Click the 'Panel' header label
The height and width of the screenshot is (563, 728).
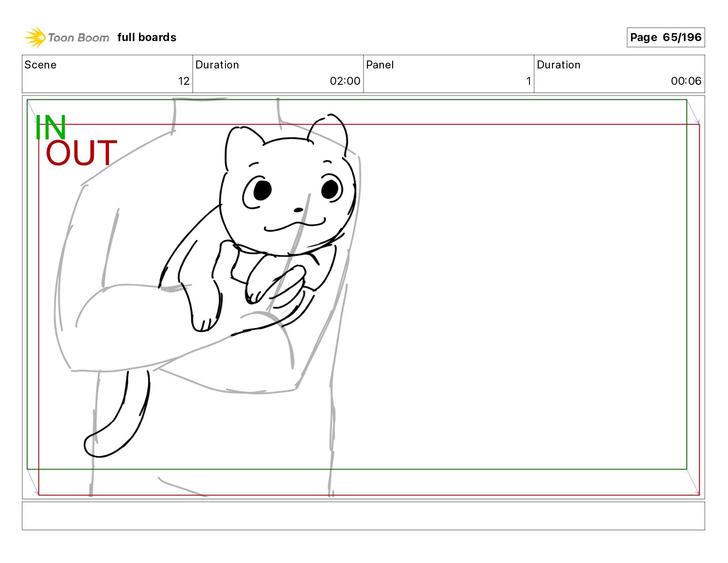(x=380, y=65)
